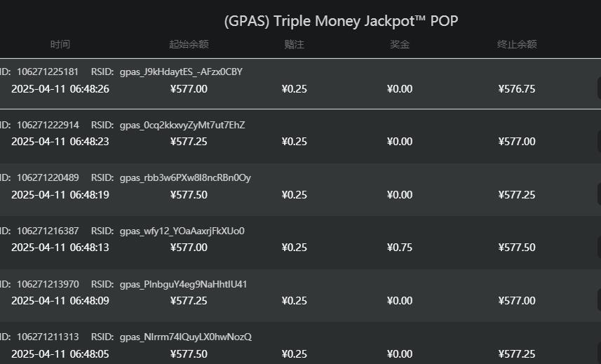Click the ¥576.75 ending balance
The width and height of the screenshot is (601, 364).
[517, 89]
